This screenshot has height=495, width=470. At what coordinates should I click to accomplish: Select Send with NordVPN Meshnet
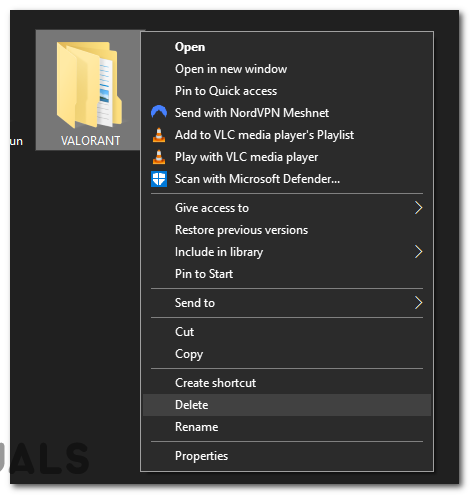pos(287,113)
